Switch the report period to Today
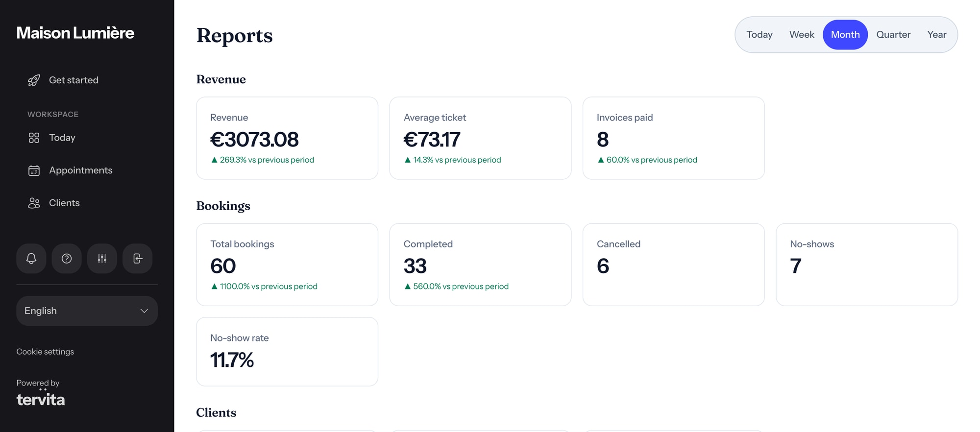This screenshot has width=980, height=432. [759, 35]
